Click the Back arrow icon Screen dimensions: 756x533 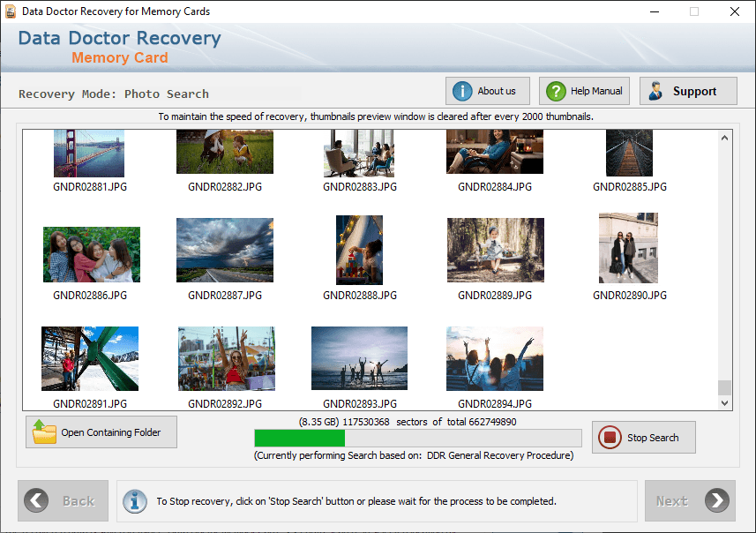tap(36, 500)
